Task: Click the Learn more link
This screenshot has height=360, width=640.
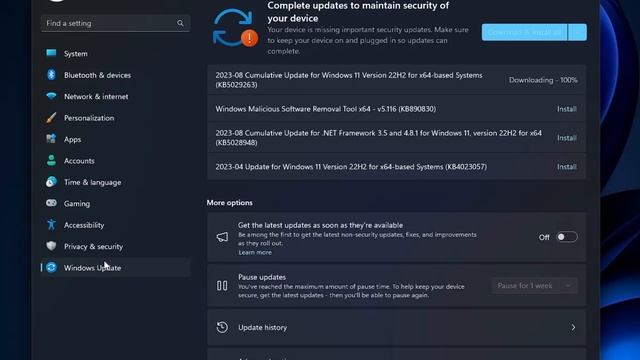Action: 255,252
